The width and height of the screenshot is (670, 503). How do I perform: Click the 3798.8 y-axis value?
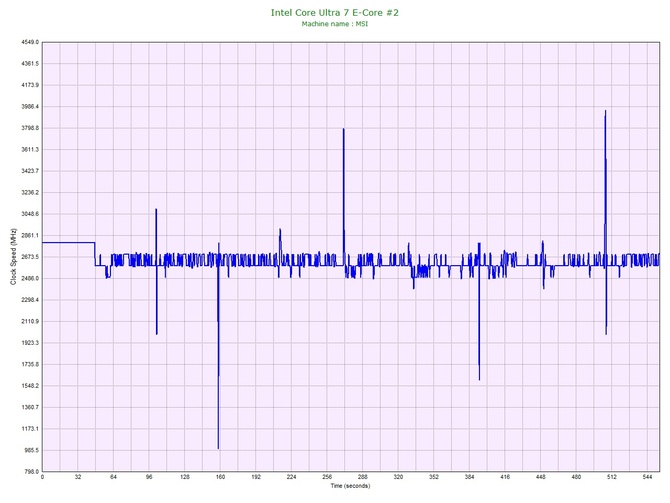30,128
